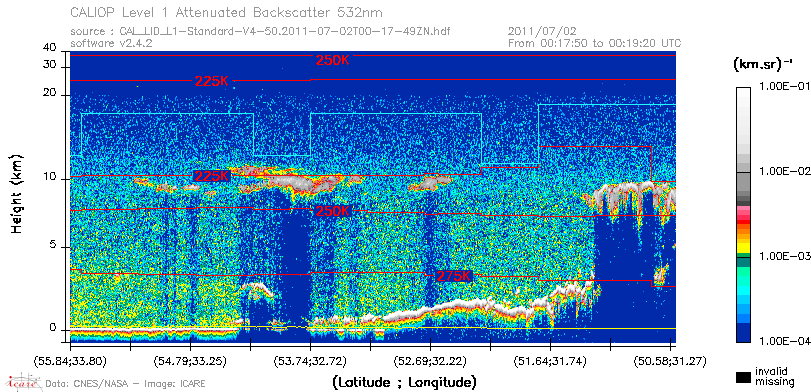Click the title "CALIOP Level 1 Attenuated Backscatter 532nm"

226,12
